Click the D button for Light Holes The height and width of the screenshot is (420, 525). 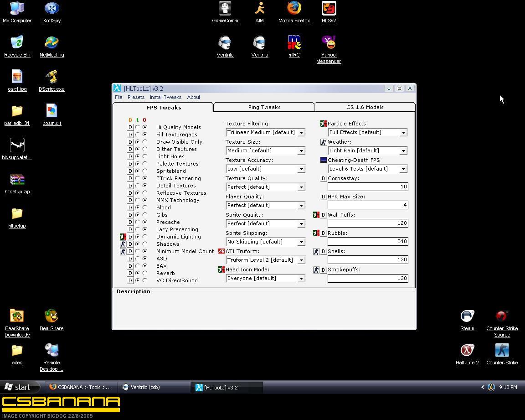tap(130, 156)
